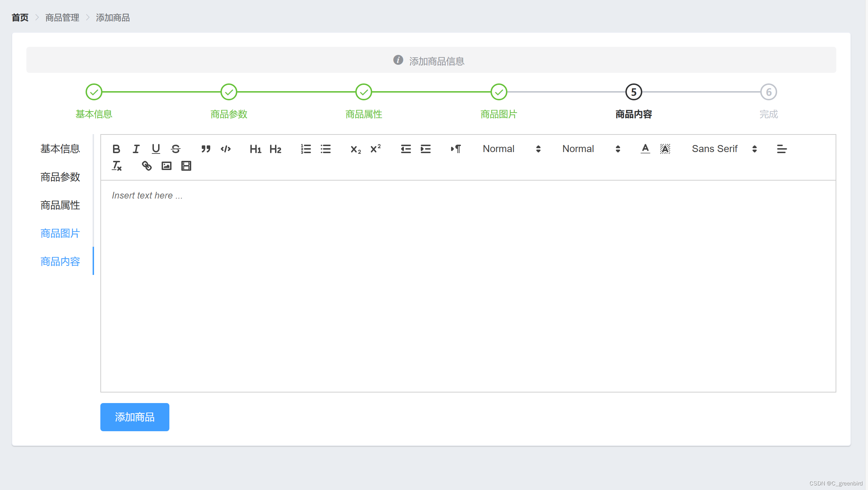Click the Insert link icon

147,166
